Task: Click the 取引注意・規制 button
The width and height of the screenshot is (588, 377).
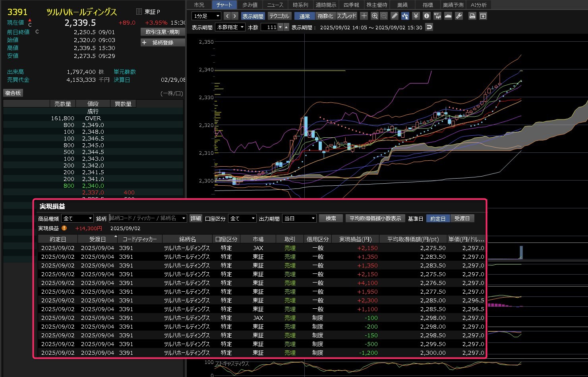Action: pyautogui.click(x=162, y=32)
